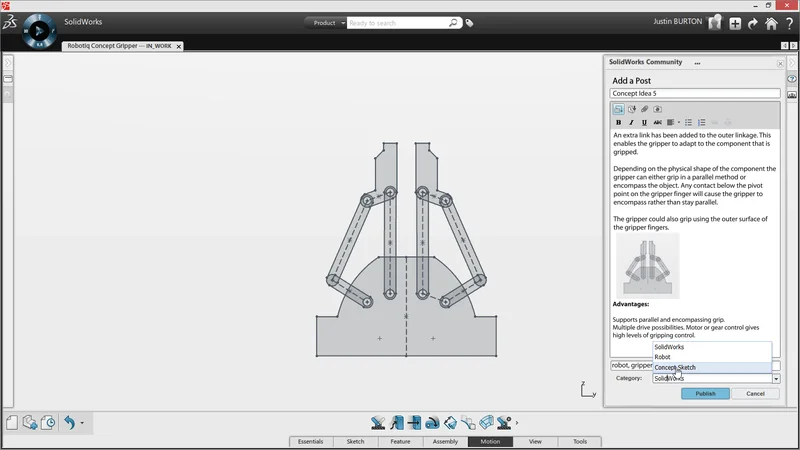
Task: Click the tag icon beside search box
Action: [x=470, y=22]
